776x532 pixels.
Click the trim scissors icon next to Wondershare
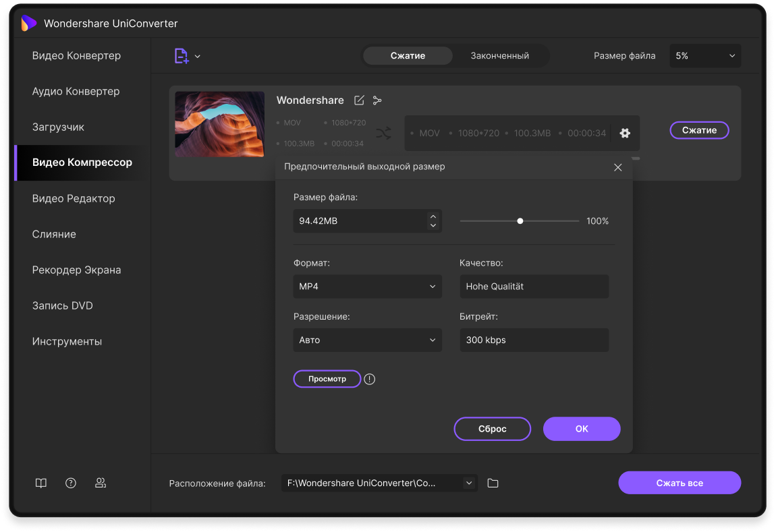click(377, 100)
